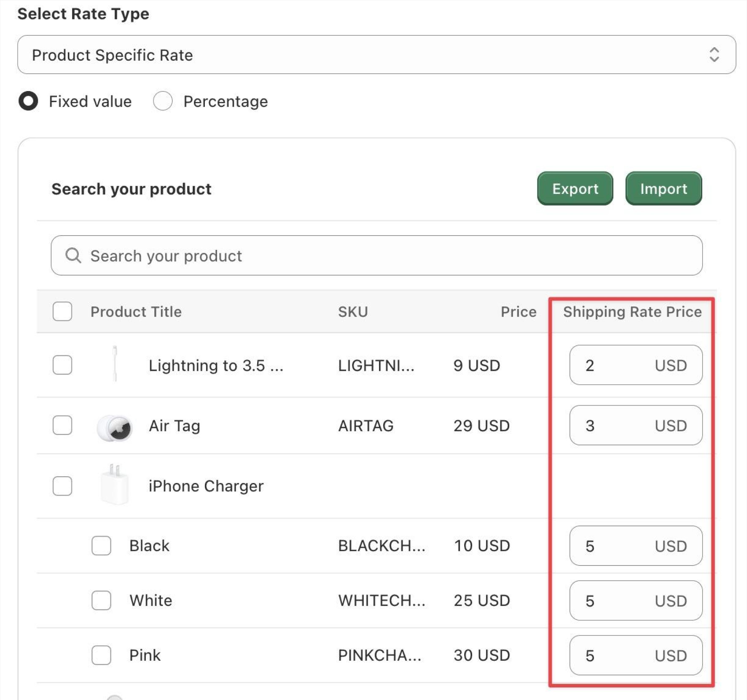Edit shipping rate for Lightning to 3.5
The width and height of the screenshot is (747, 700).
click(x=636, y=365)
